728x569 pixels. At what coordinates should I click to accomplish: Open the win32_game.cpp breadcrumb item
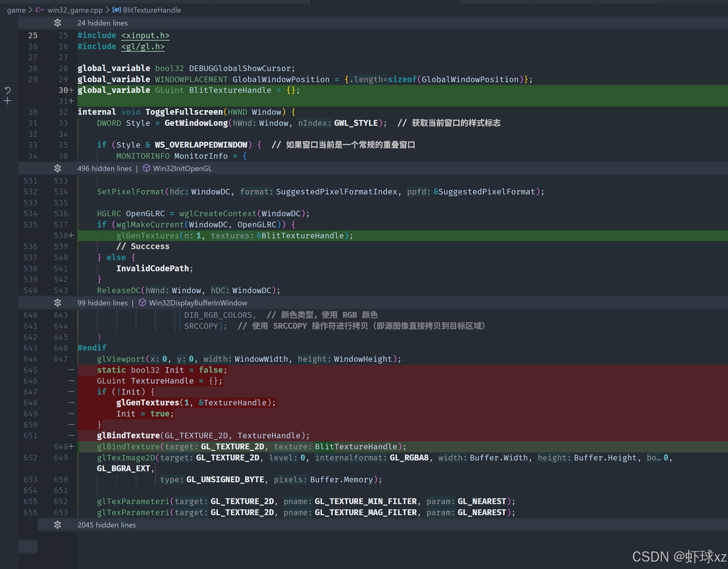(x=75, y=10)
